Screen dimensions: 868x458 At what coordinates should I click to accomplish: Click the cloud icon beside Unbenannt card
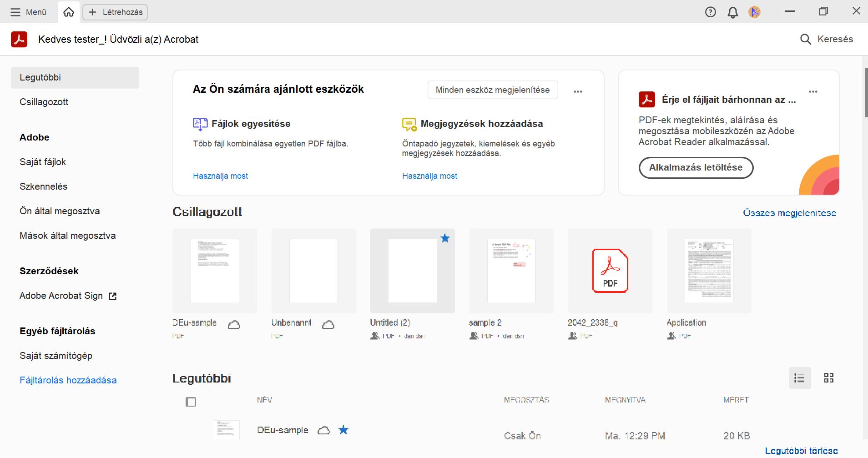[328, 324]
